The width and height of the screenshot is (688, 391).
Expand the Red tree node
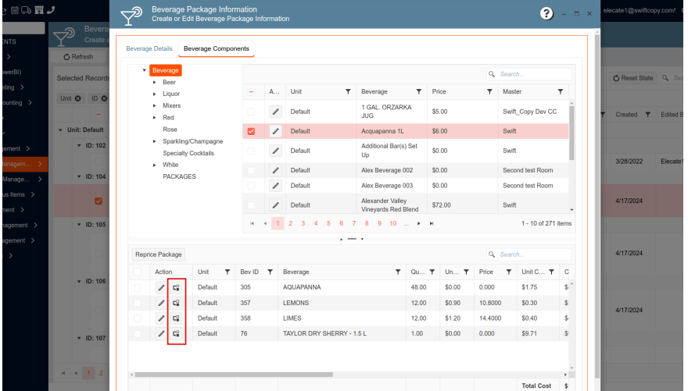click(x=154, y=118)
